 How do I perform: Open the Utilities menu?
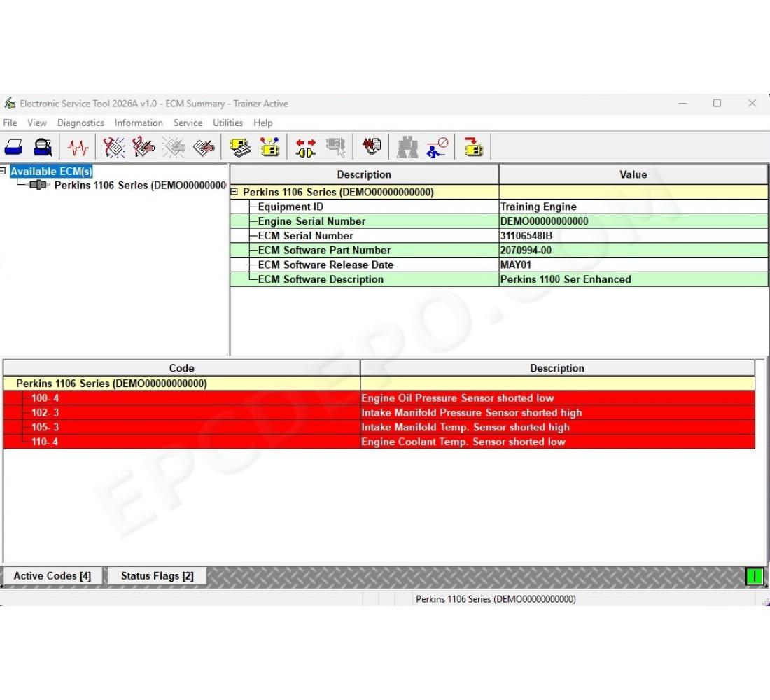coord(227,122)
